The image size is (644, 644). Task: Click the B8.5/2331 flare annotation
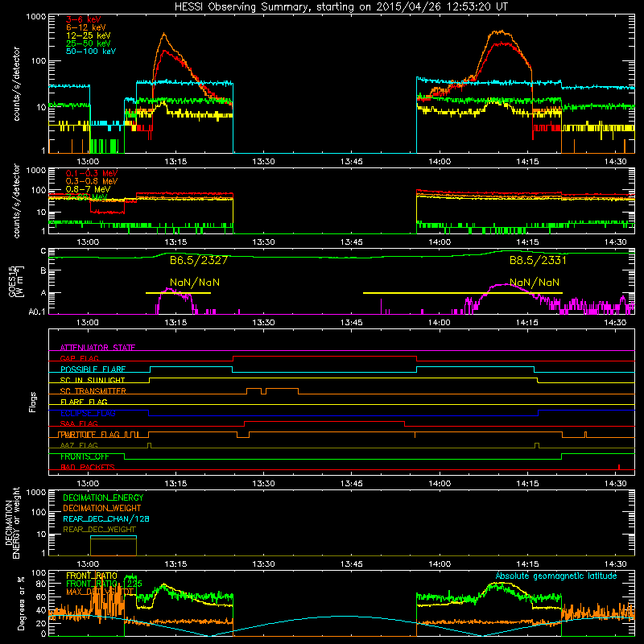pyautogui.click(x=538, y=260)
